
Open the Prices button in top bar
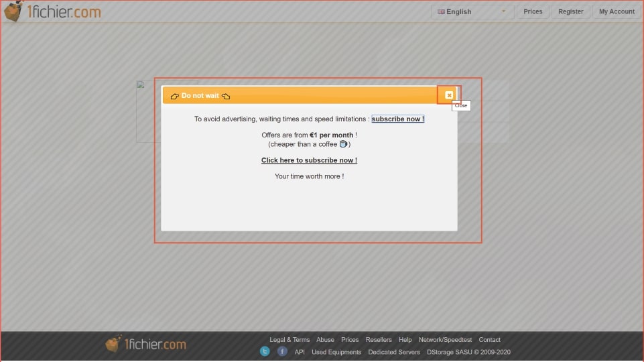(533, 11)
